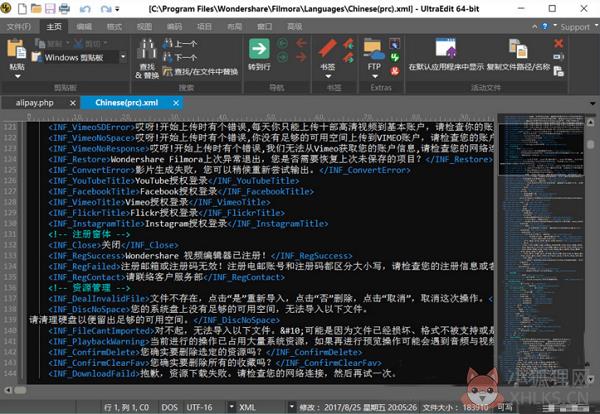
Task: Open the blue help question mark
Action: (545, 26)
